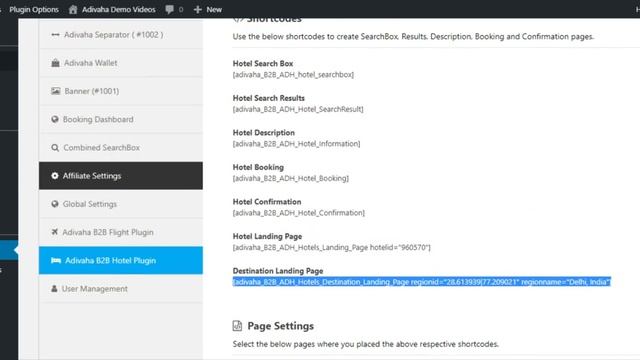Click the hotel bed icon
This screenshot has height=360, width=640.
click(x=56, y=260)
